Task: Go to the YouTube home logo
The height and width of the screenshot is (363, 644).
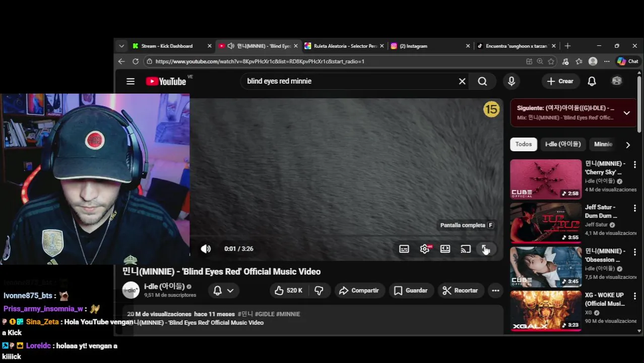Action: coord(166,81)
